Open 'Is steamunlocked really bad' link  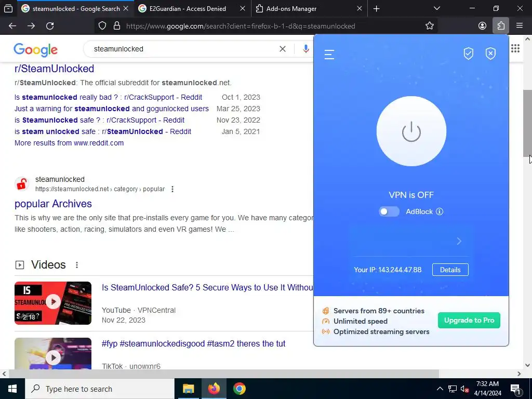[108, 97]
